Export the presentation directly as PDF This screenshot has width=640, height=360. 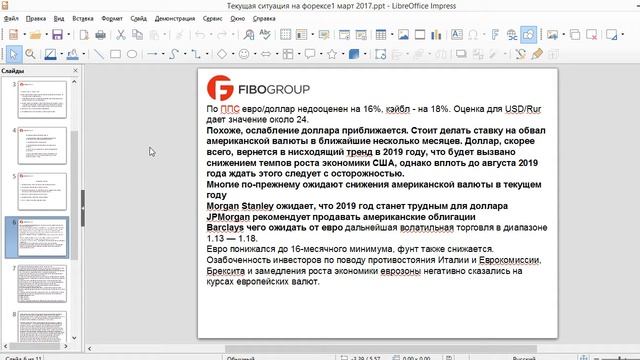click(x=84, y=35)
